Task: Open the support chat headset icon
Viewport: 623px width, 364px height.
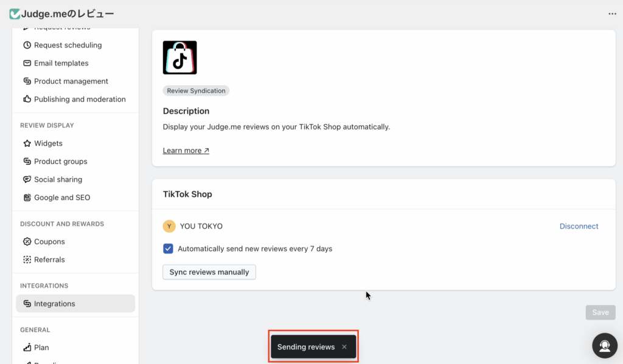Action: pyautogui.click(x=605, y=346)
